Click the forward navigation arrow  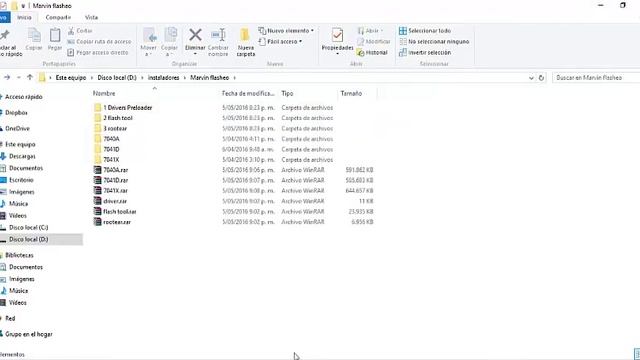pyautogui.click(x=7, y=77)
